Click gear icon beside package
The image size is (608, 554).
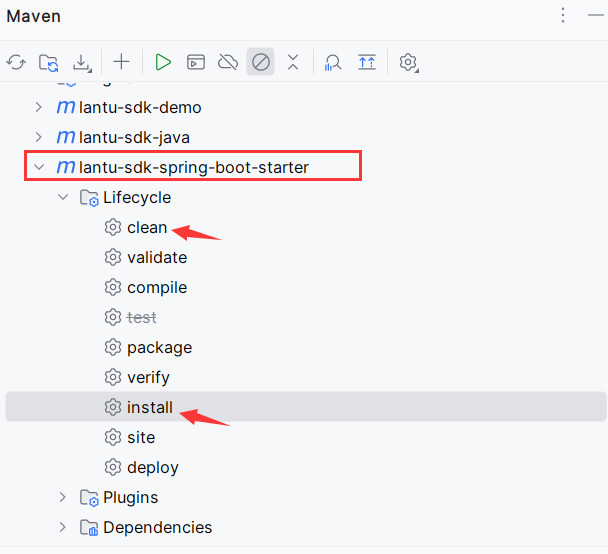point(113,347)
